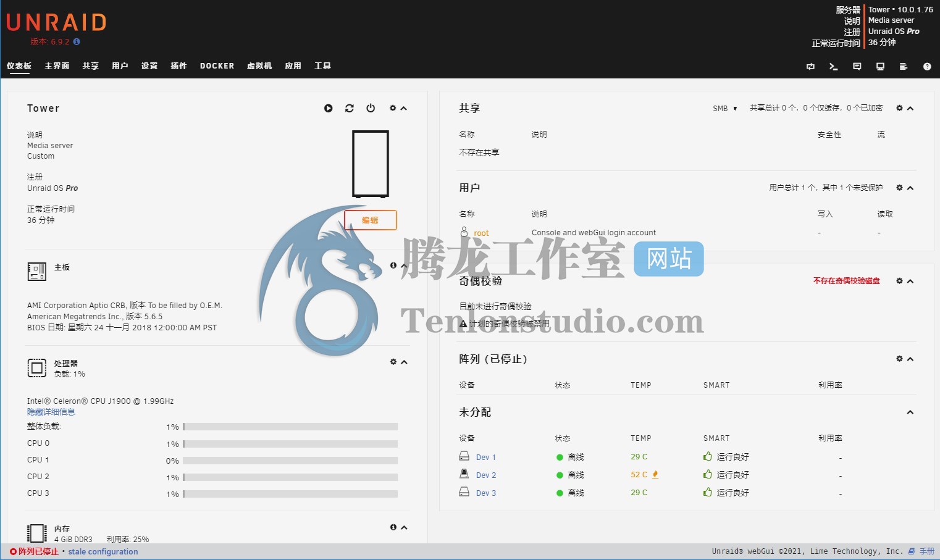This screenshot has height=560, width=940.
Task: Open the 设置 tab
Action: click(x=149, y=66)
